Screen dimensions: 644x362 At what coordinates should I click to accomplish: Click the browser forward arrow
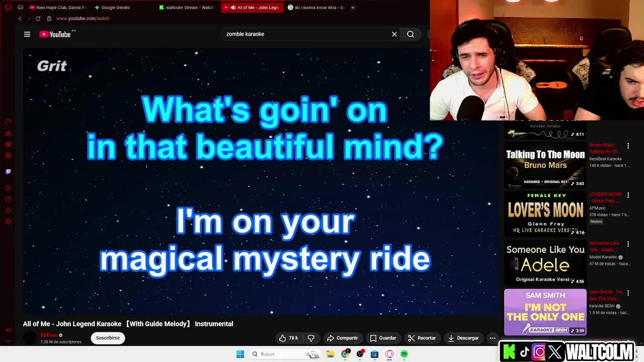[x=28, y=19]
